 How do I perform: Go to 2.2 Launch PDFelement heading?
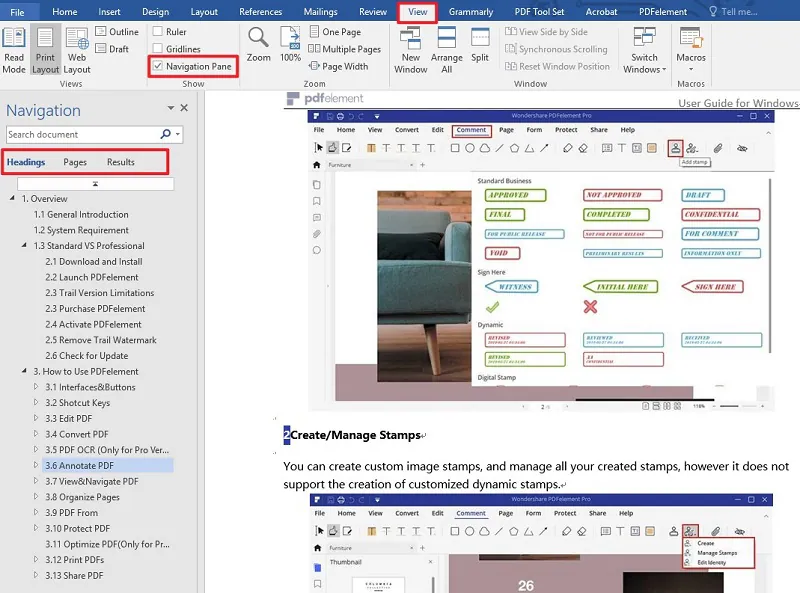click(x=92, y=277)
